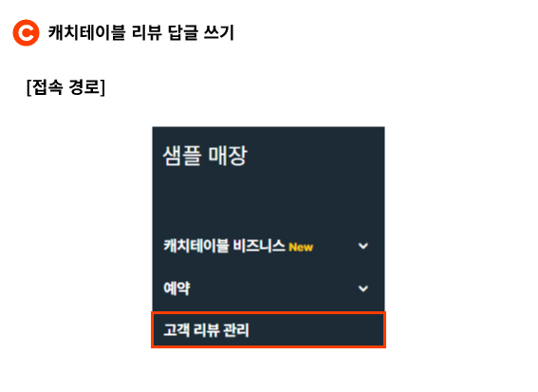Expand the 예약 chevron arrow
Viewport: 538px width, 392px height.
pos(363,289)
